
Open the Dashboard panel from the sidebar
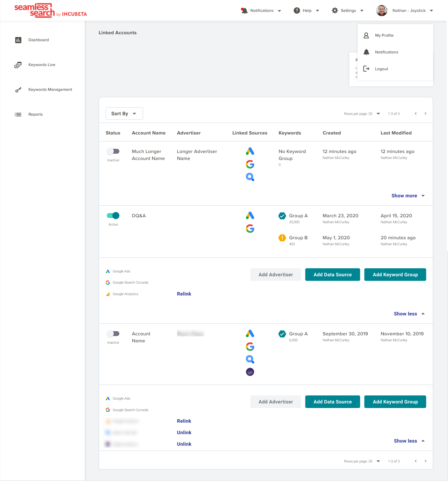[38, 40]
